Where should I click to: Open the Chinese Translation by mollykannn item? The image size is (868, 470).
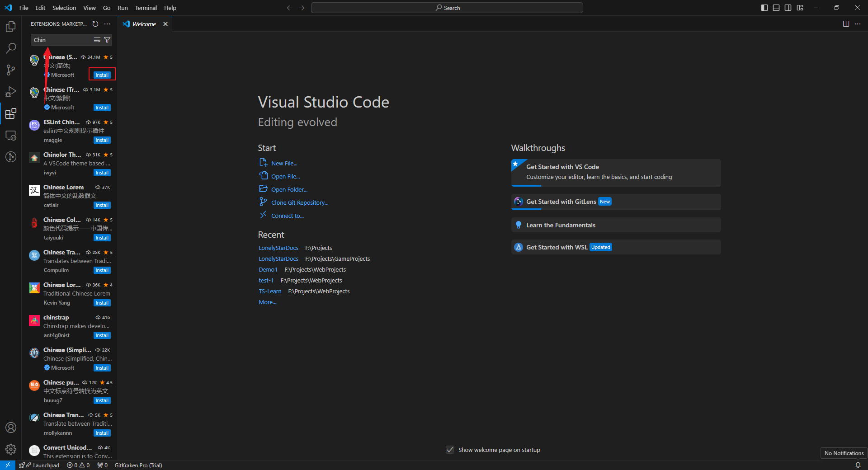click(x=70, y=424)
